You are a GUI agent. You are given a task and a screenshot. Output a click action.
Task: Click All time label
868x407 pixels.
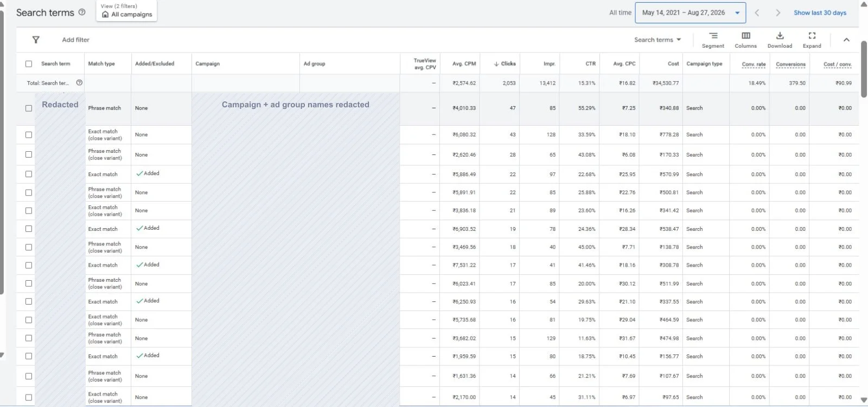click(x=620, y=12)
